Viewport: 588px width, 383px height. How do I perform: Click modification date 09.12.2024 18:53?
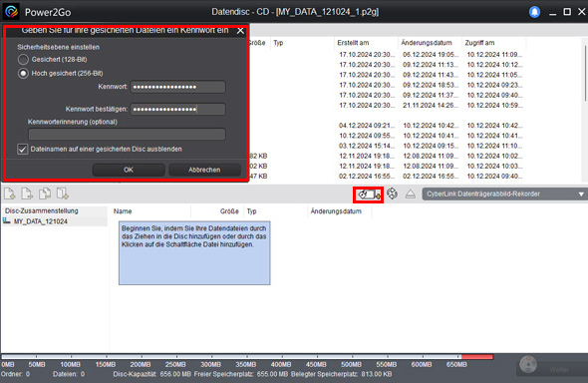(431, 85)
